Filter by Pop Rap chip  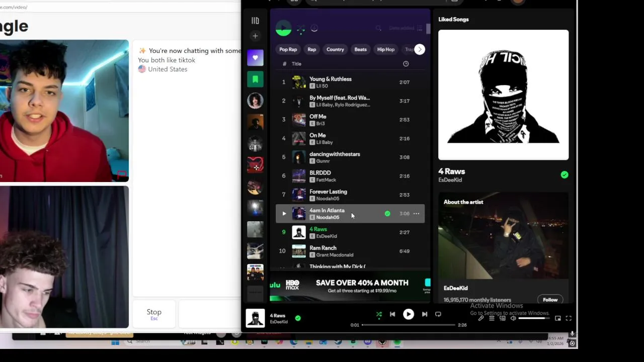click(x=288, y=49)
